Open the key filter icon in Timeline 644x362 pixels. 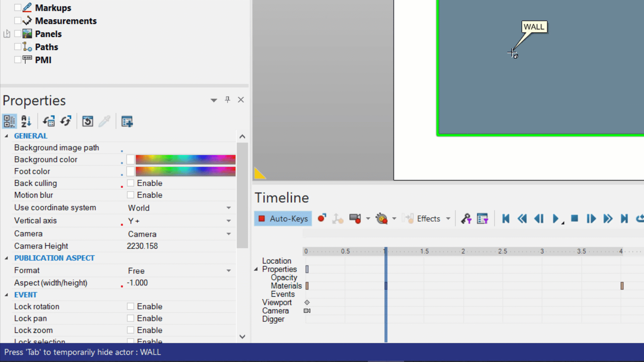click(x=466, y=219)
